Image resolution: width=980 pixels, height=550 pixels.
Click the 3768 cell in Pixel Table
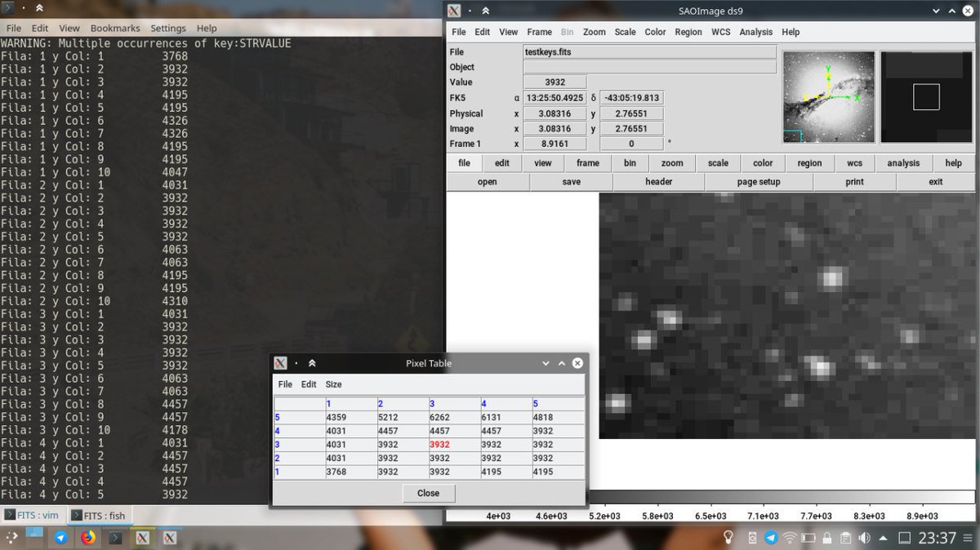[351, 472]
